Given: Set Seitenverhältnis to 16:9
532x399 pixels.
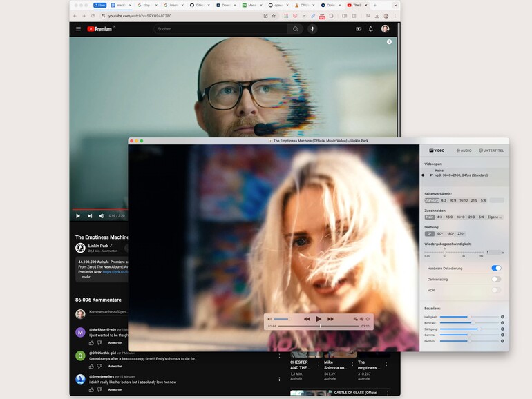Looking at the screenshot, I should pyautogui.click(x=453, y=200).
